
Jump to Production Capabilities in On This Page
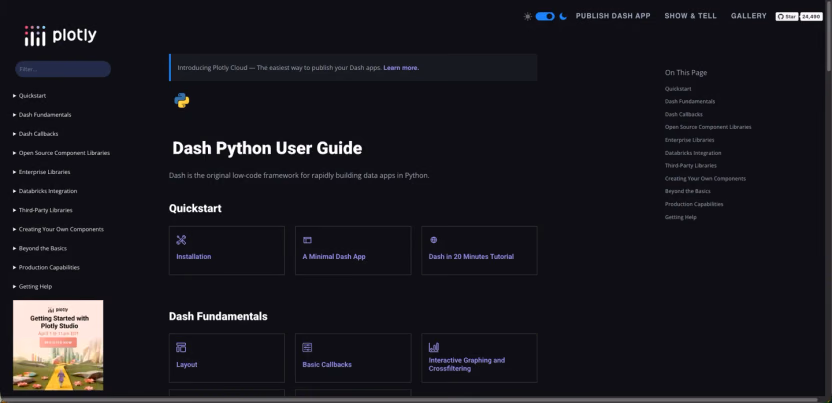[694, 204]
